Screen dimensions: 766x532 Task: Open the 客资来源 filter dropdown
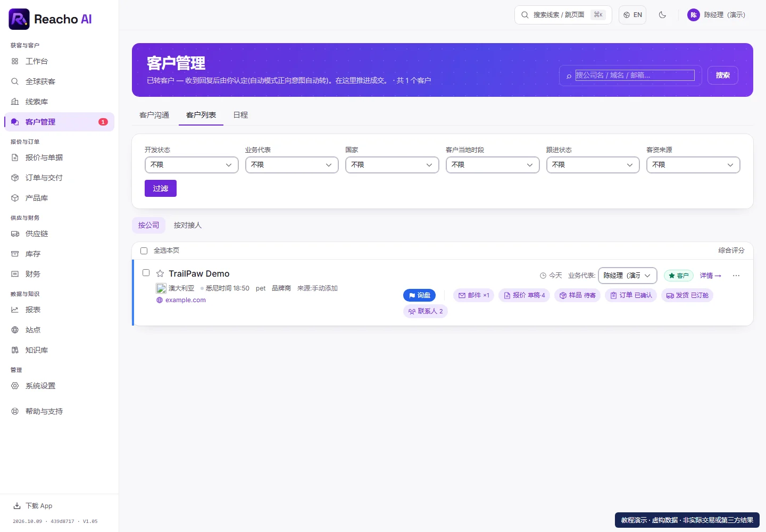point(693,165)
